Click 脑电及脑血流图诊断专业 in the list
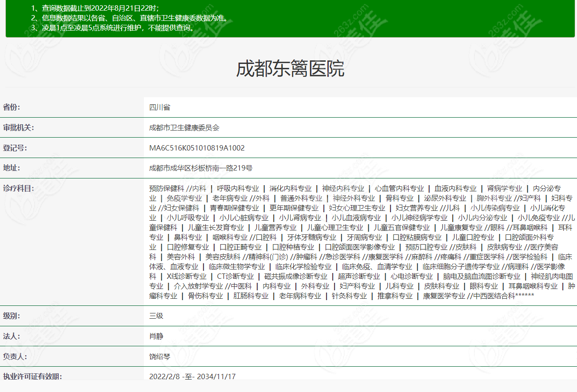The width and height of the screenshot is (577, 392). tap(482, 276)
